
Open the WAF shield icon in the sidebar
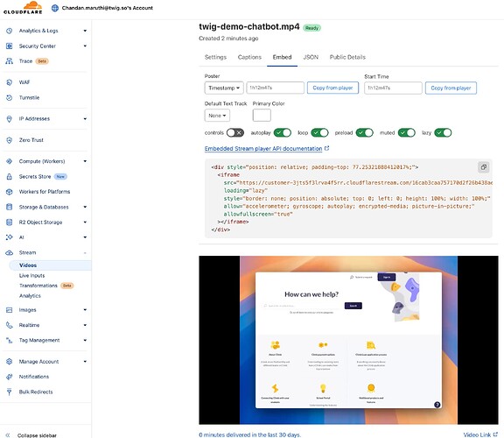tap(10, 82)
